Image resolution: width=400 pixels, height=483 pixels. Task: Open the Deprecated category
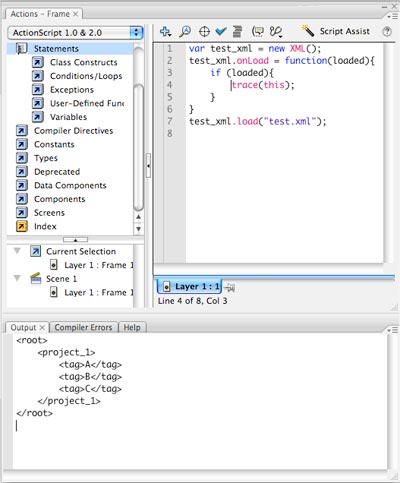pos(57,172)
